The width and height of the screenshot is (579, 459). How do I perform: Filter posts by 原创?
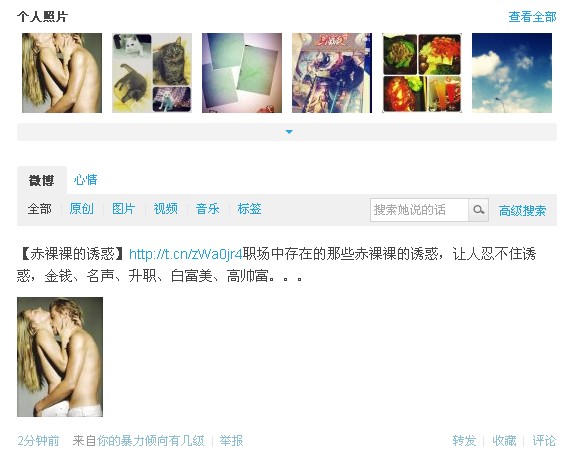coord(82,209)
